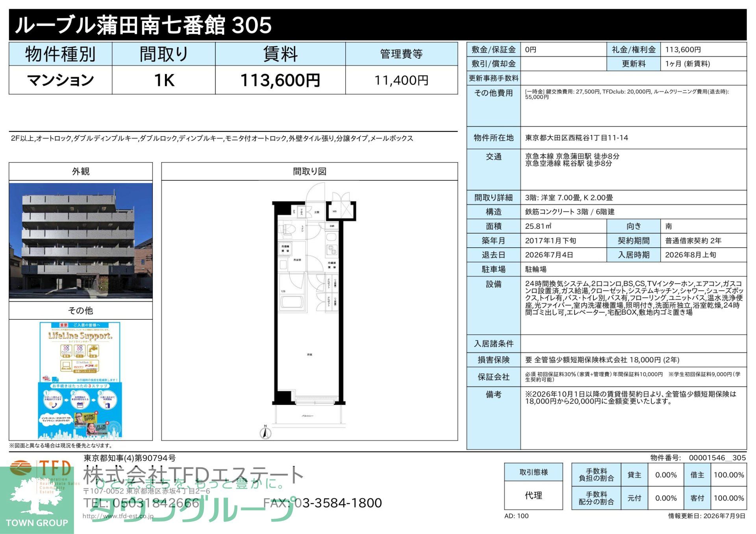Click the 外観 section header
This screenshot has height=534, width=756.
(81, 171)
